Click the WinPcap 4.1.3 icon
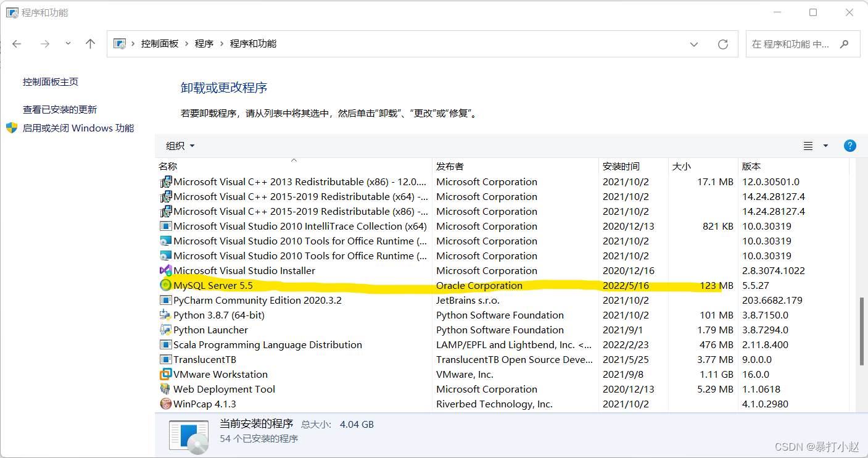Screen dimensions: 868x458 pos(165,404)
